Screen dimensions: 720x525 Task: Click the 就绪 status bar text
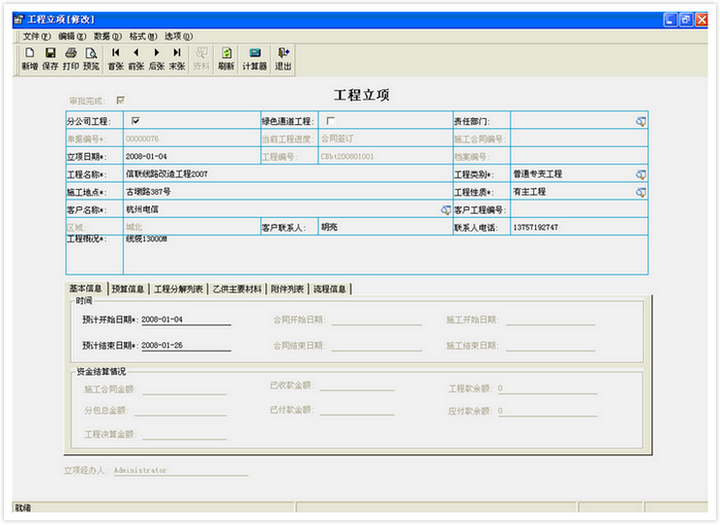pos(23,508)
